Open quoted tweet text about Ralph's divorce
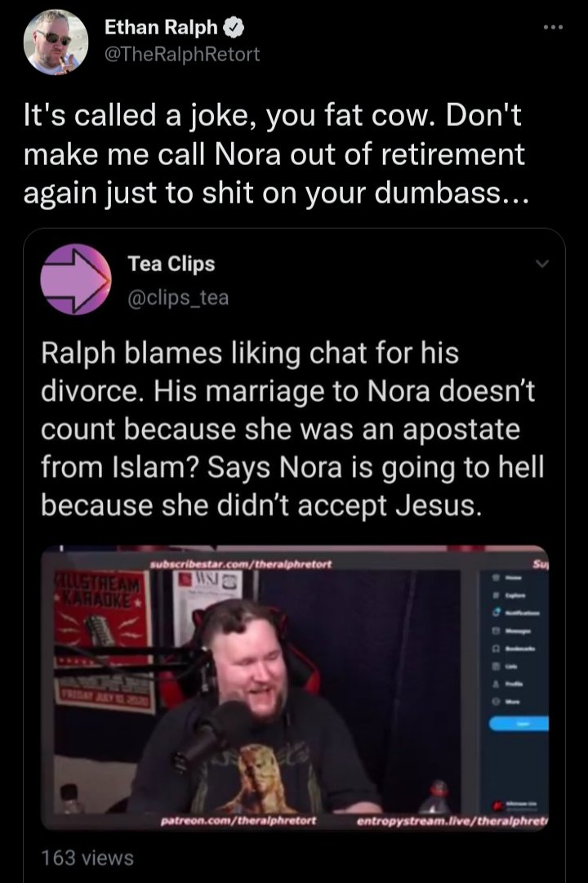 click(x=292, y=429)
